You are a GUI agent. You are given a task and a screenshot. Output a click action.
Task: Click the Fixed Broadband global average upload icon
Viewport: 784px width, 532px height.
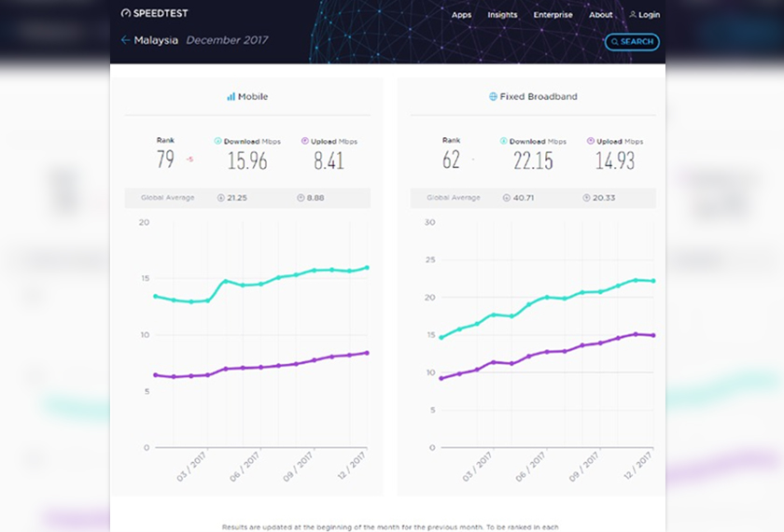click(x=586, y=198)
